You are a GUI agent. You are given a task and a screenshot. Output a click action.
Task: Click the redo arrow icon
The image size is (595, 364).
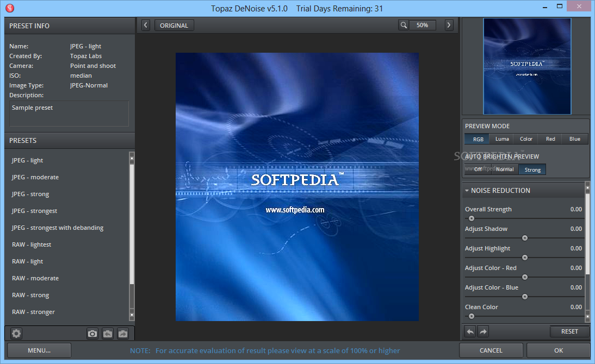(483, 332)
